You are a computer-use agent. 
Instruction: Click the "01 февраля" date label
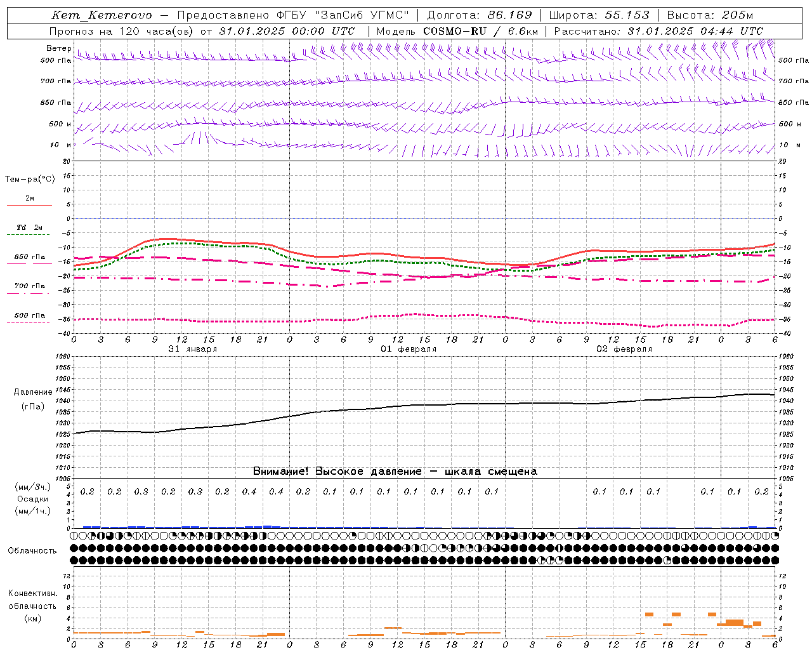click(x=409, y=349)
